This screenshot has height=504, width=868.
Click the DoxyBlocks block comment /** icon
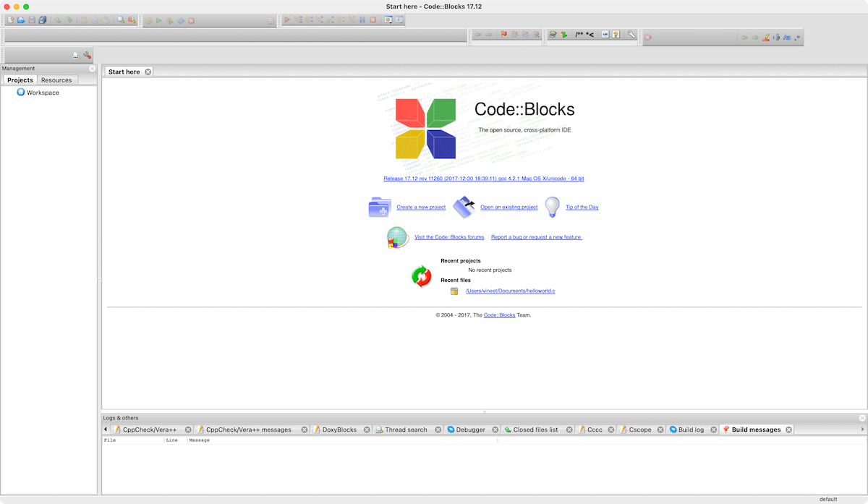tap(579, 35)
